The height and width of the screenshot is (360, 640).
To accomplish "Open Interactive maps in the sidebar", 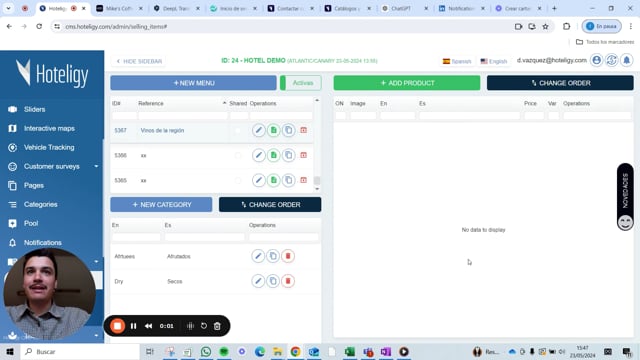I will tap(49, 128).
